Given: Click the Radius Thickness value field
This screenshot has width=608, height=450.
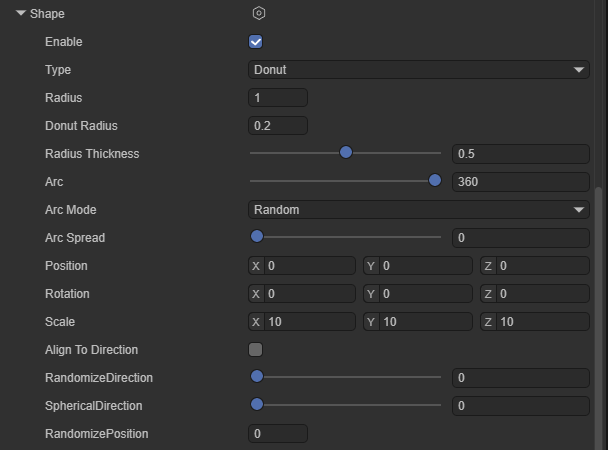Looking at the screenshot, I should [520, 154].
